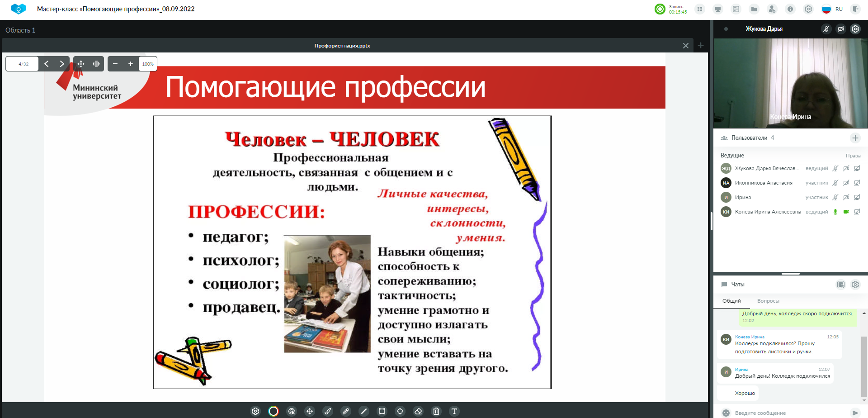
Task: Switch to the Общий chat tab
Action: (731, 301)
